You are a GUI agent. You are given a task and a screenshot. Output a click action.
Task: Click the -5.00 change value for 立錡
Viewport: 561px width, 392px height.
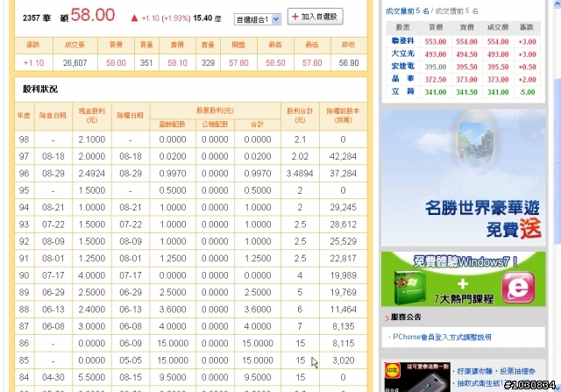point(528,92)
